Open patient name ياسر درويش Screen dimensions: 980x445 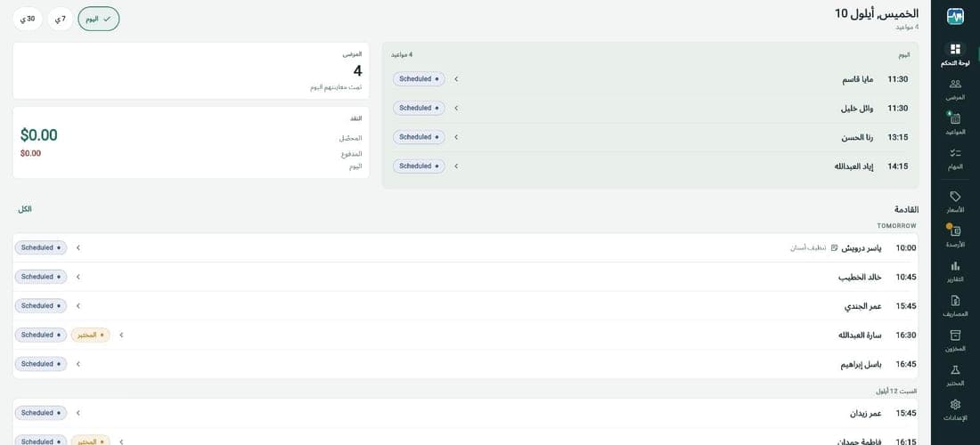click(x=862, y=247)
